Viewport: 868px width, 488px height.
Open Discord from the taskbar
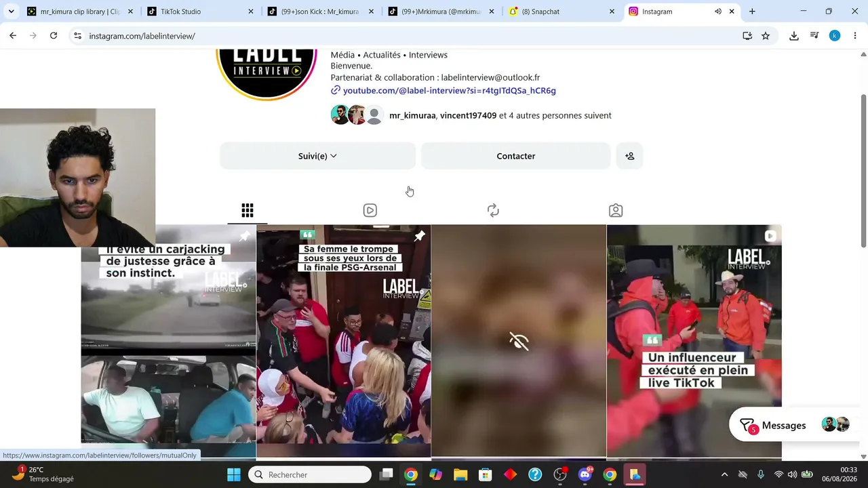585,475
